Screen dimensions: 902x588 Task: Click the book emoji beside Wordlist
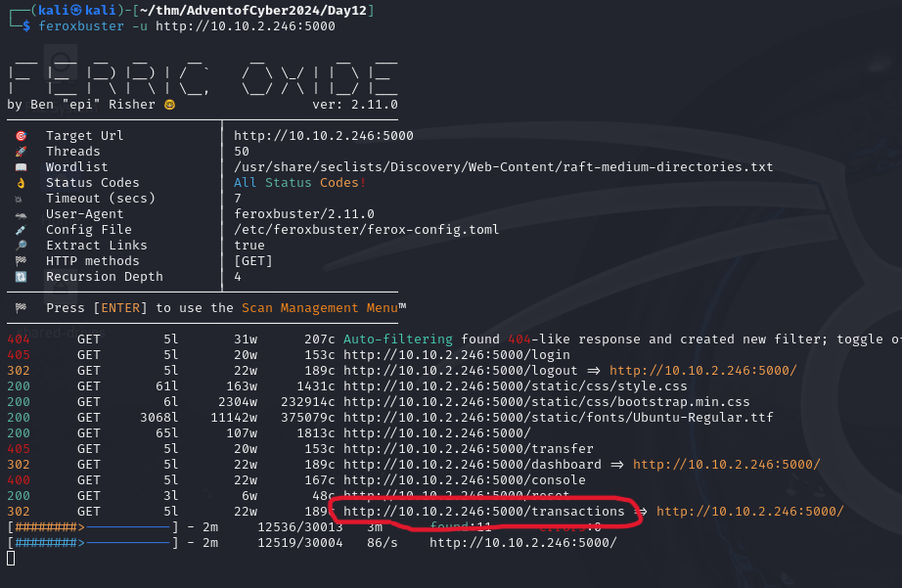click(22, 167)
